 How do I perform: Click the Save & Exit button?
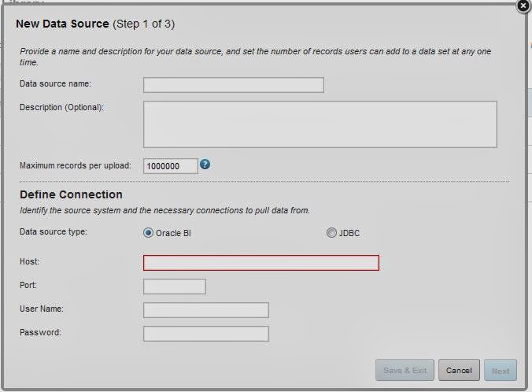(x=405, y=370)
